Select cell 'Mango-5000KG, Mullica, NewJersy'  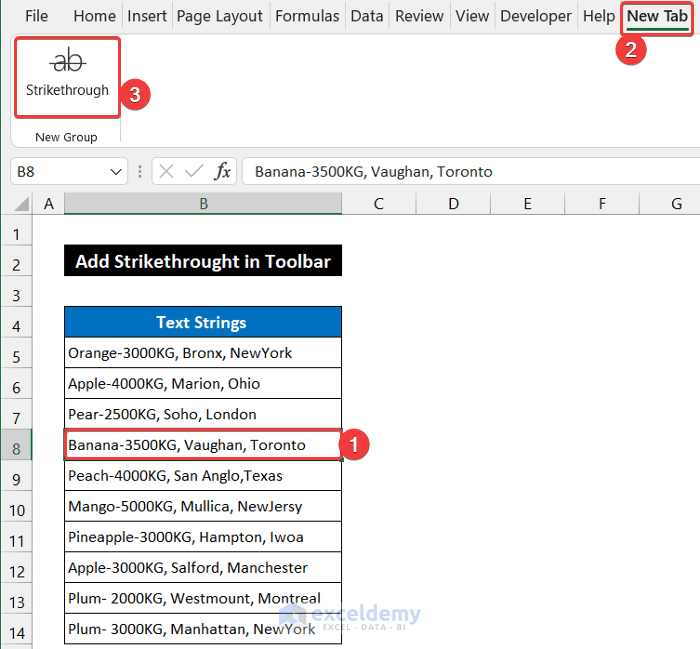(203, 506)
